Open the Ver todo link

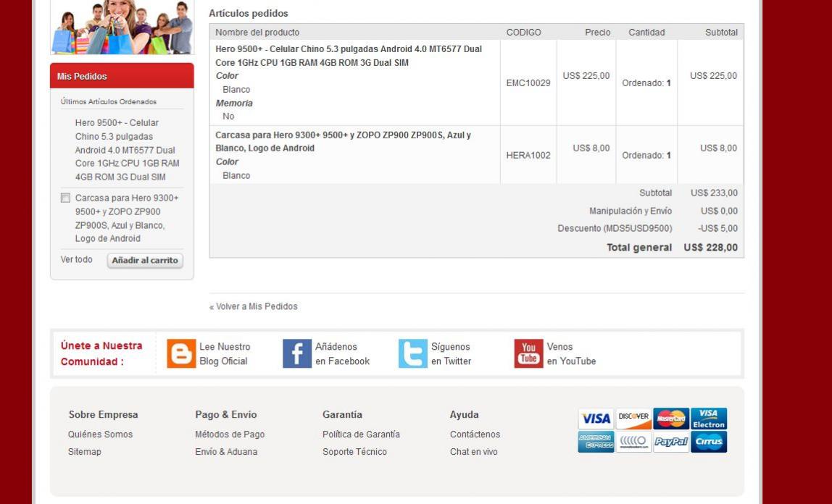coord(76,260)
